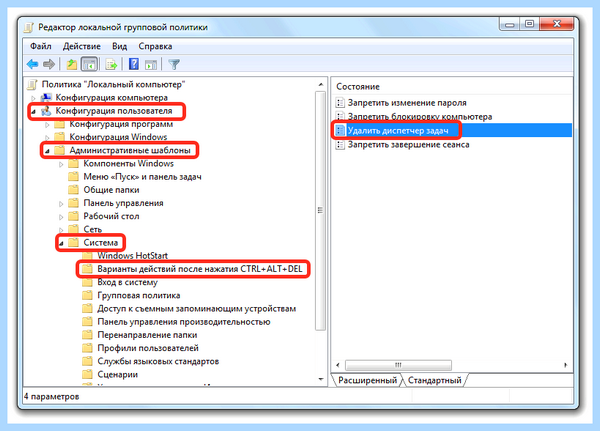Select Службы языковых стандартов folder
The height and width of the screenshot is (431, 600).
pyautogui.click(x=158, y=361)
